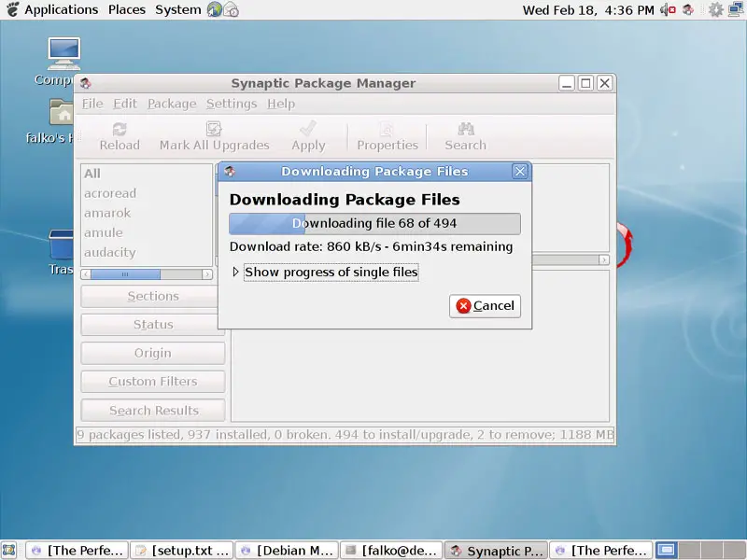Click the update notifier tray icon

click(x=688, y=9)
